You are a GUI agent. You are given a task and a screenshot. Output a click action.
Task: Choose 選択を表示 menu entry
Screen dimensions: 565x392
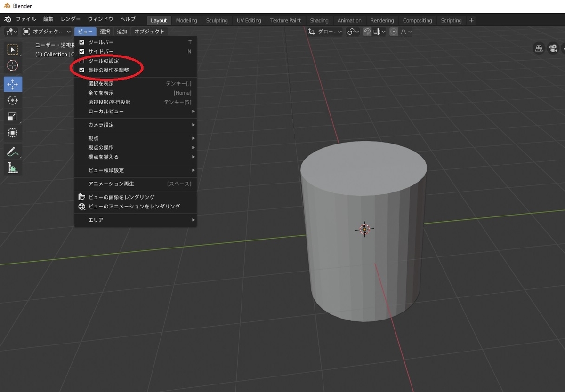coord(136,84)
